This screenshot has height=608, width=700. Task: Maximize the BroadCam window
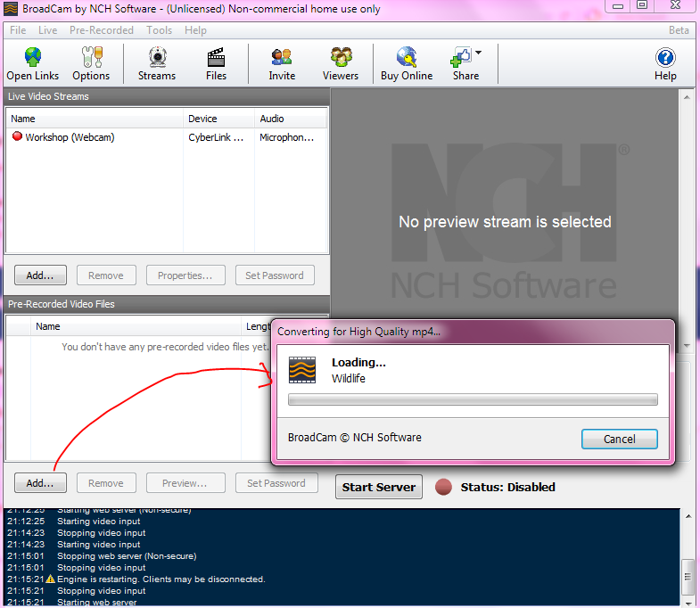point(642,5)
